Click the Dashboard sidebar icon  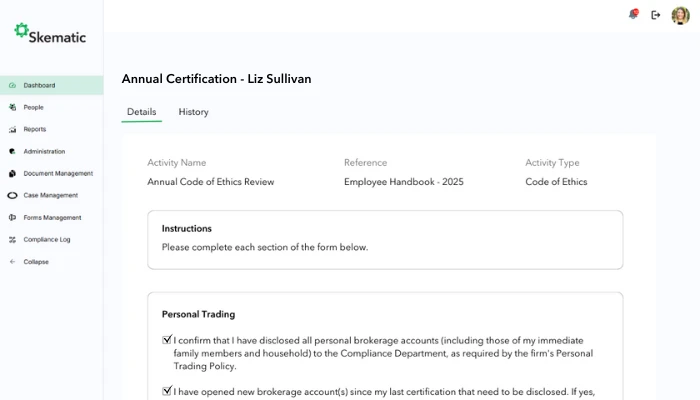12,86
